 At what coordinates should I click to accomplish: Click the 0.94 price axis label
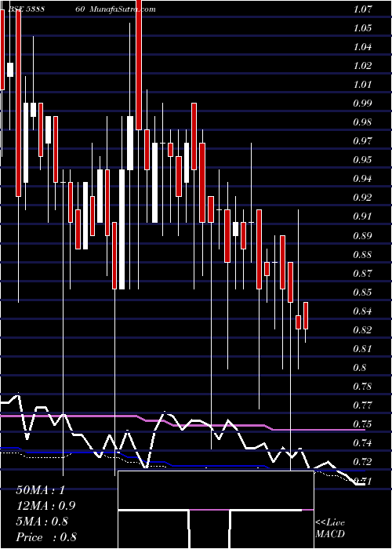click(x=362, y=180)
